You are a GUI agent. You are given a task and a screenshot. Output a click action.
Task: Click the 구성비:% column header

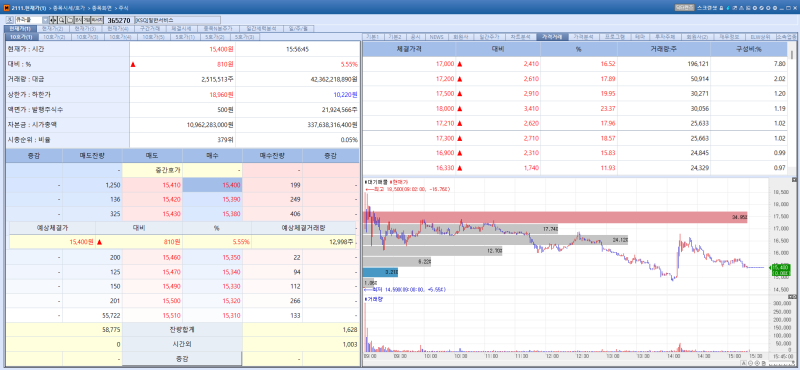click(x=748, y=50)
